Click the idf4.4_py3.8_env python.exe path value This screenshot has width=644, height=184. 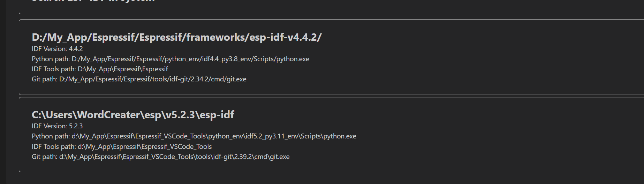tap(190, 59)
